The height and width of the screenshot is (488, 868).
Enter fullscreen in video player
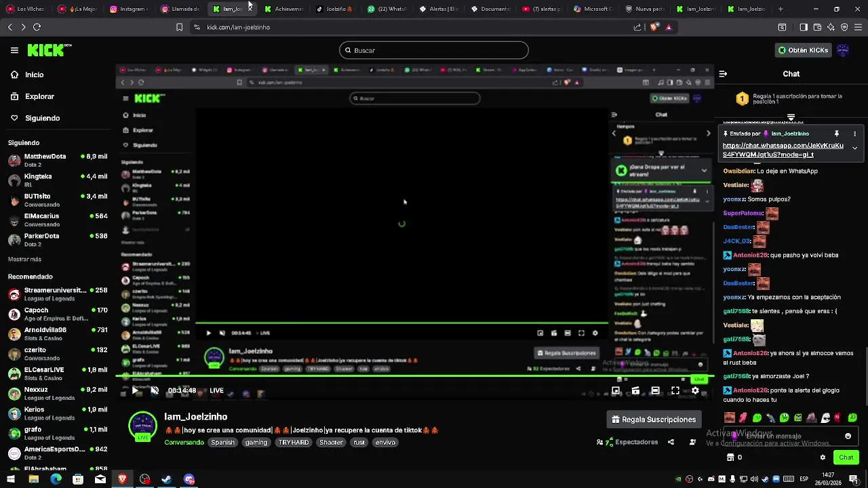675,390
